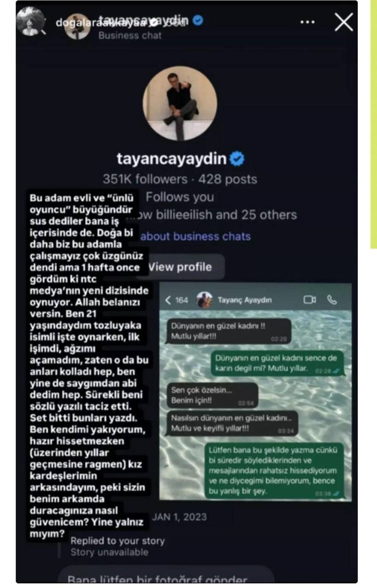Image resolution: width=377 pixels, height=588 pixels.
Task: Select the 'Dünyanın en güzel kadını' first message
Action: click(x=229, y=331)
